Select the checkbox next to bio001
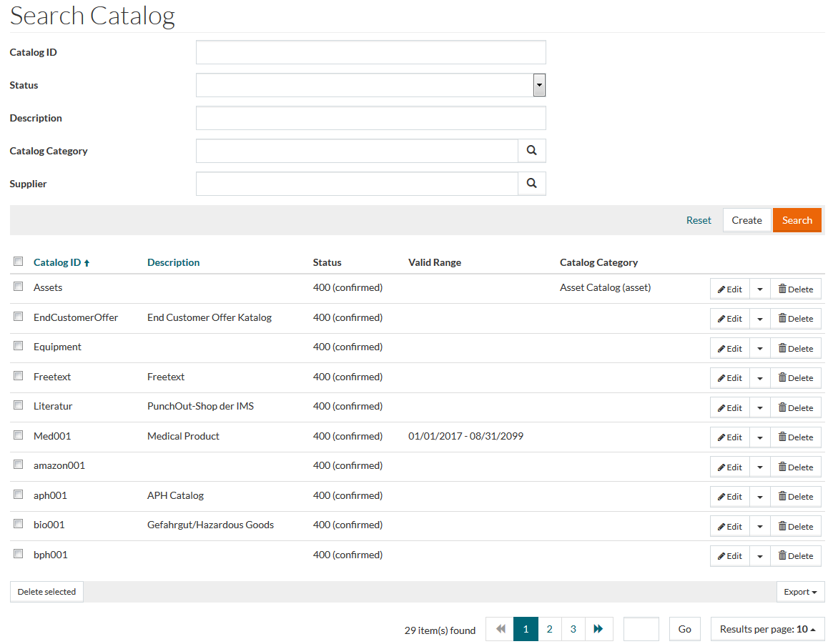The height and width of the screenshot is (644, 833). tap(19, 524)
